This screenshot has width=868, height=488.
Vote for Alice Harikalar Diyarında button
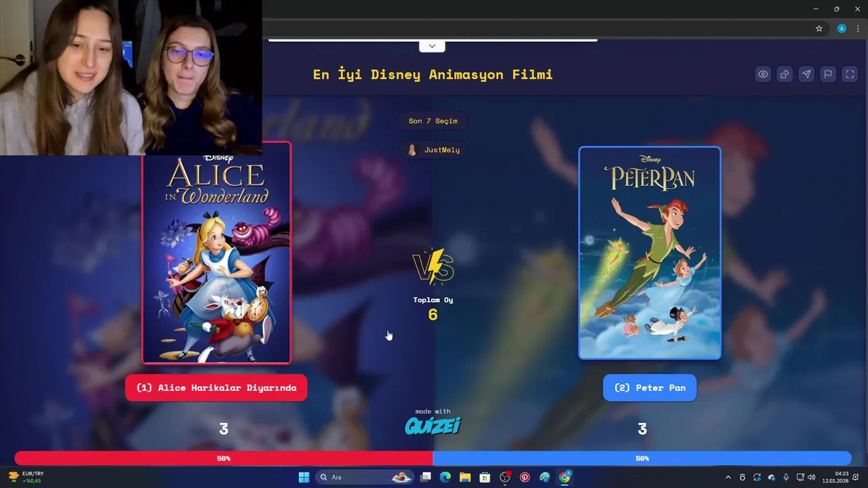(216, 388)
